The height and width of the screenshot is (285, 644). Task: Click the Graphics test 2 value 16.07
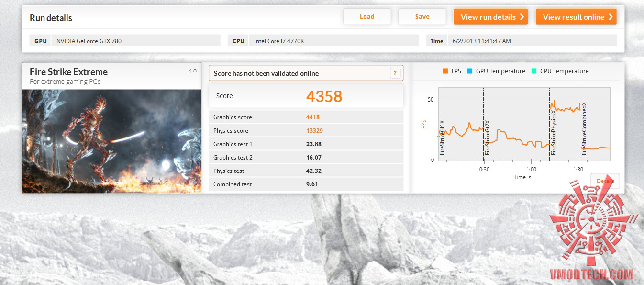tap(313, 158)
